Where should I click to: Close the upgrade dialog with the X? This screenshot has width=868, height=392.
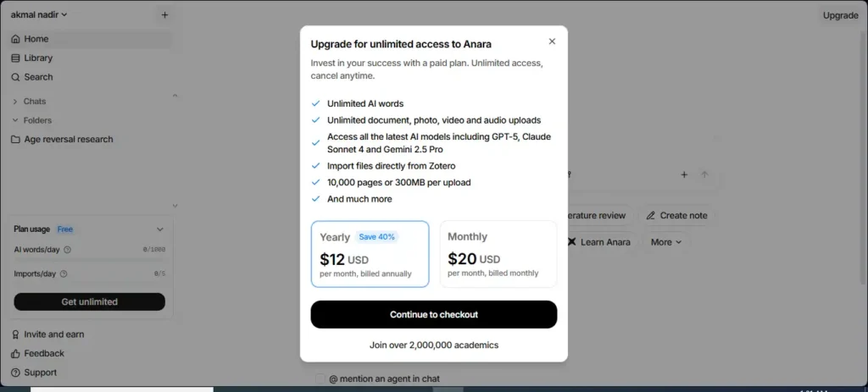tap(552, 41)
